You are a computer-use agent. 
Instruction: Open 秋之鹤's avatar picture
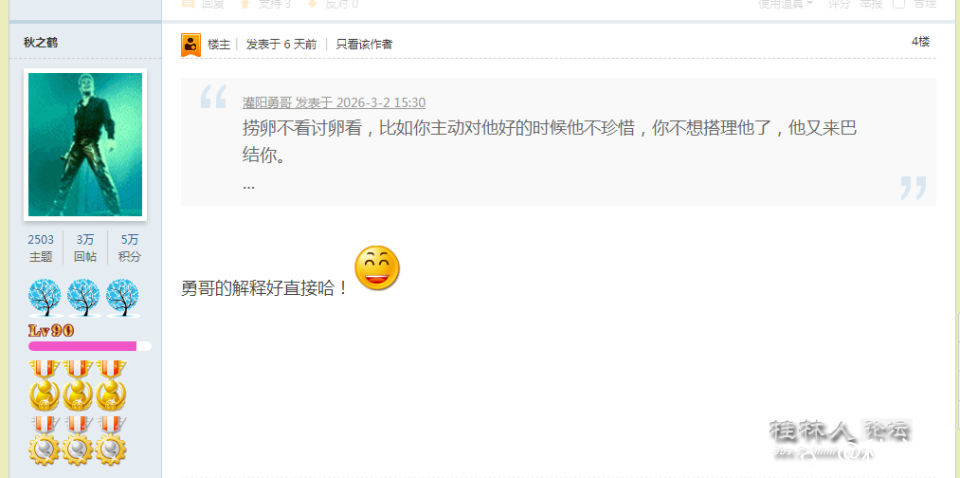coord(85,144)
